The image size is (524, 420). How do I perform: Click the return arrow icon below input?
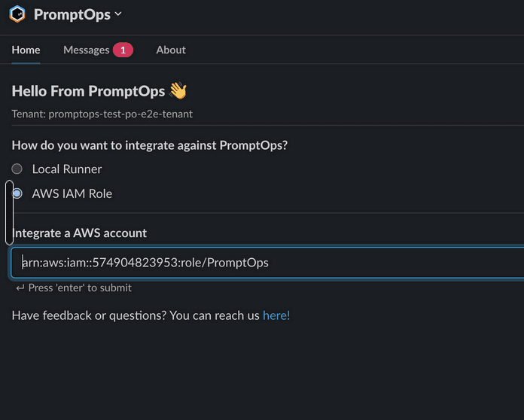click(x=20, y=288)
